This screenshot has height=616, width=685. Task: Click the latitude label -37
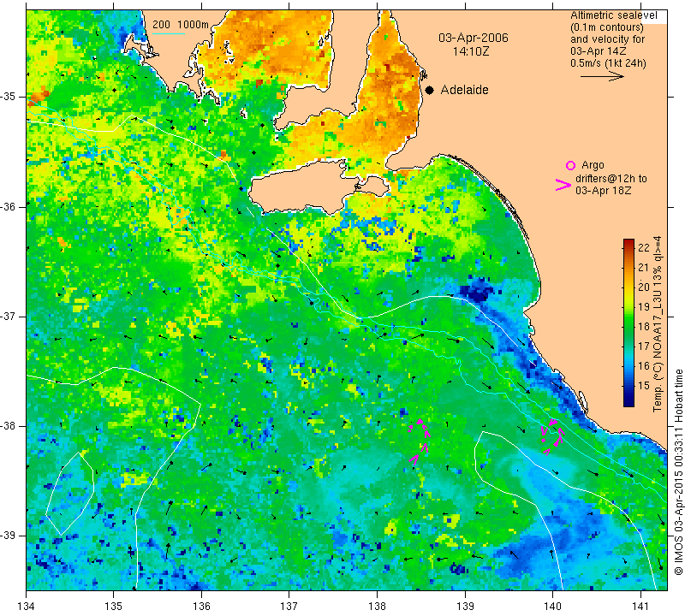[x=8, y=316]
